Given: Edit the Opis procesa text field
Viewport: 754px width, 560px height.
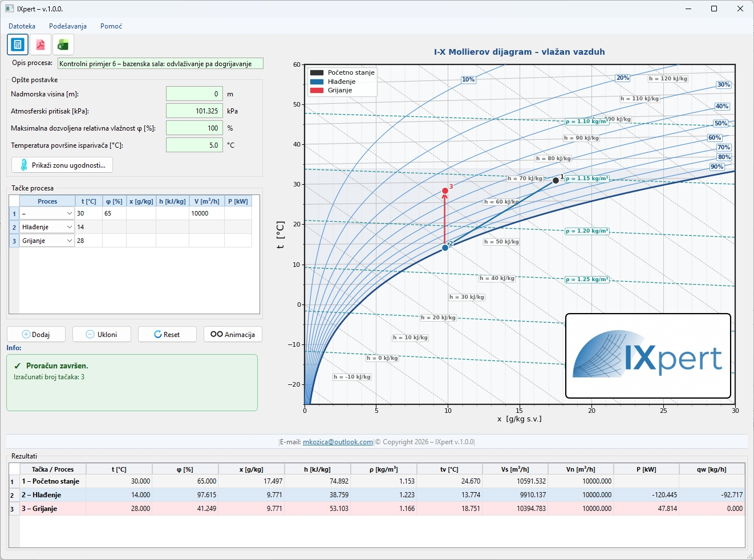Looking at the screenshot, I should (x=160, y=63).
